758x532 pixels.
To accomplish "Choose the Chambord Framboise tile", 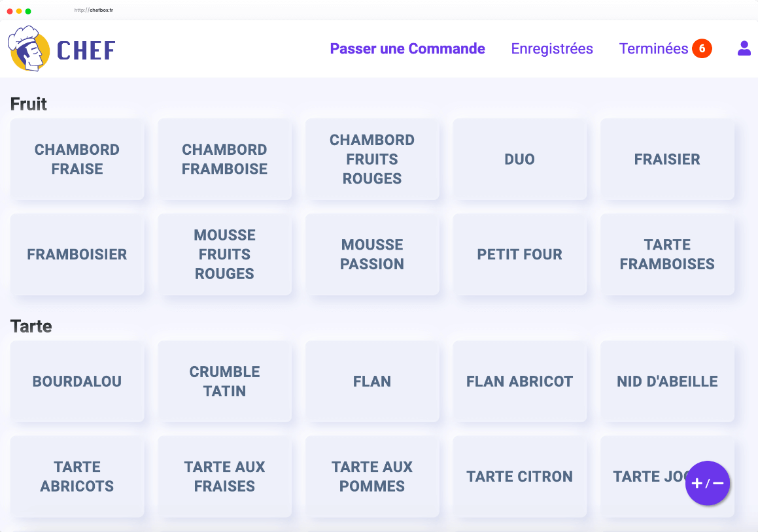I will [224, 159].
